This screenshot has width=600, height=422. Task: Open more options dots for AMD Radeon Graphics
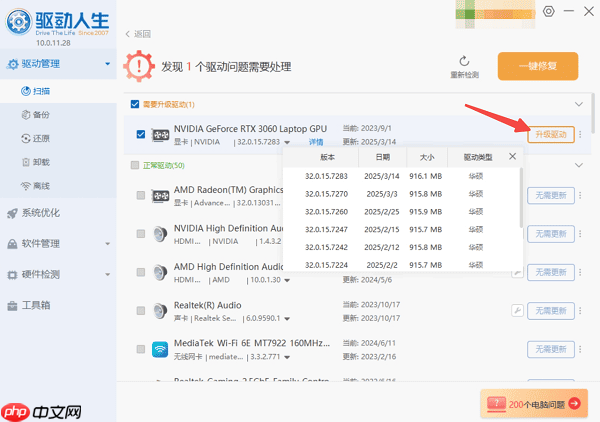(580, 196)
